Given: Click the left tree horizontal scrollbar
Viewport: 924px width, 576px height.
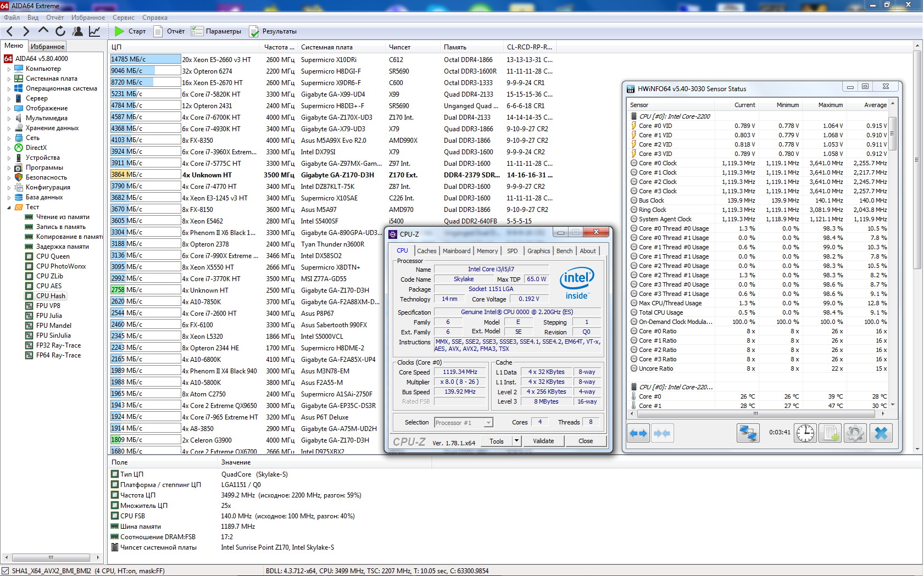Looking at the screenshot, I should pos(51,557).
